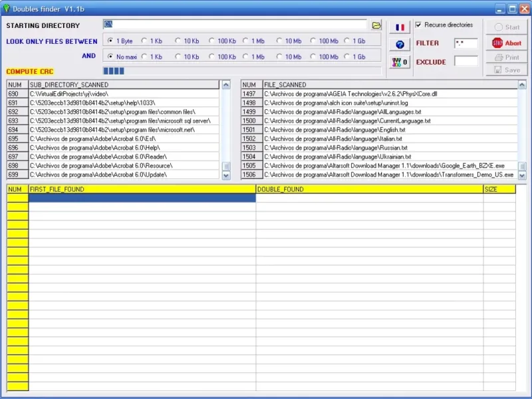Click the EXCLUDE text field

466,61
